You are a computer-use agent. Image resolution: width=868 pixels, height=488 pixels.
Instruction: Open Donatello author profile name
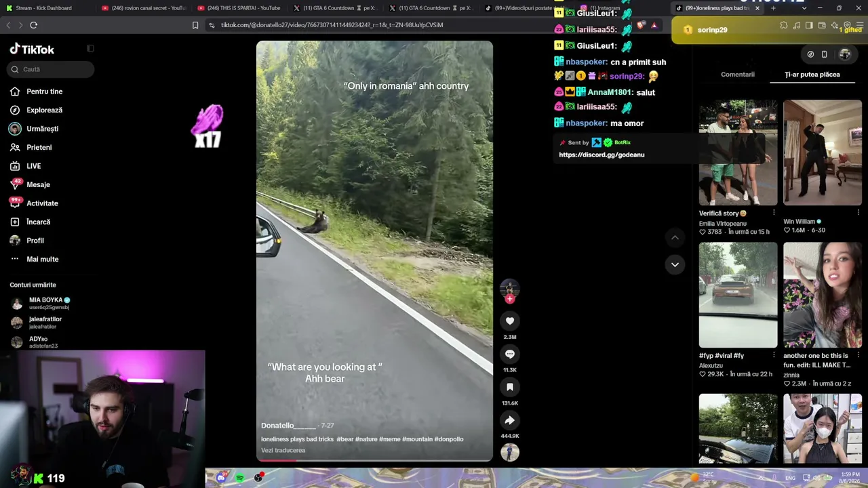click(x=288, y=425)
